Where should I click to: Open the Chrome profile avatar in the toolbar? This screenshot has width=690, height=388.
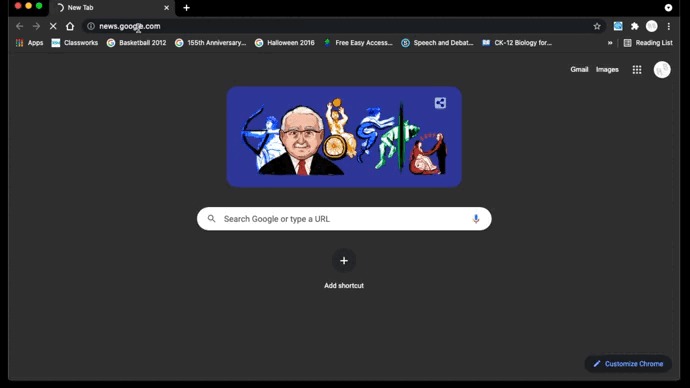652,26
